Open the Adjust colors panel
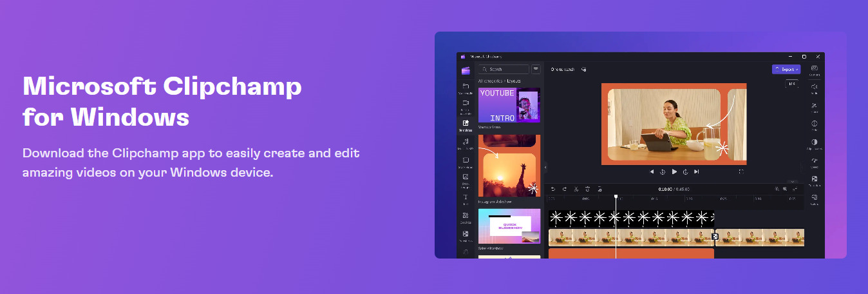The height and width of the screenshot is (294, 868). [815, 144]
